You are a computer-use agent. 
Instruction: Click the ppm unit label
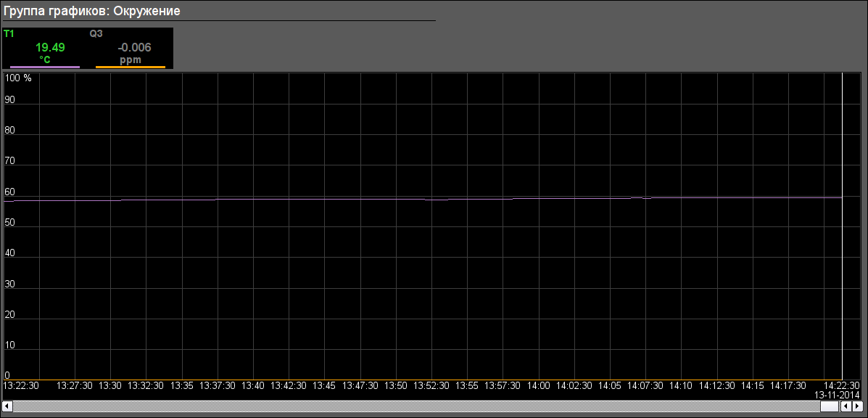[x=131, y=60]
